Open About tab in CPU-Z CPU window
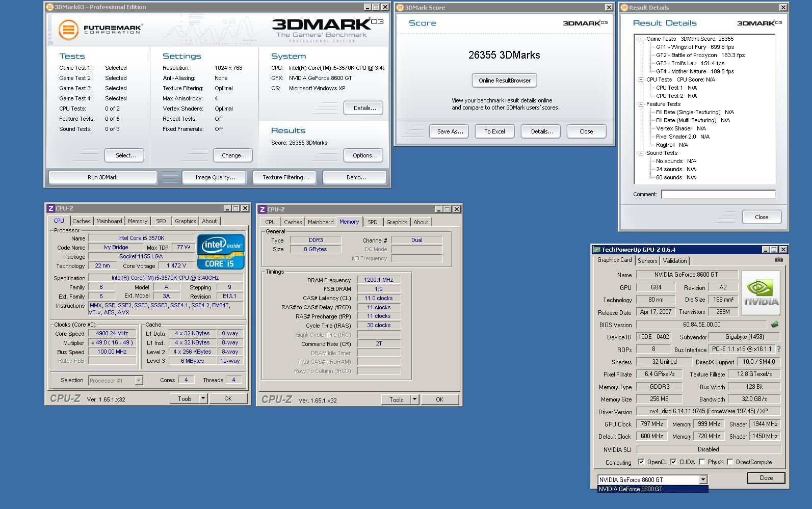The width and height of the screenshot is (812, 509). [209, 221]
